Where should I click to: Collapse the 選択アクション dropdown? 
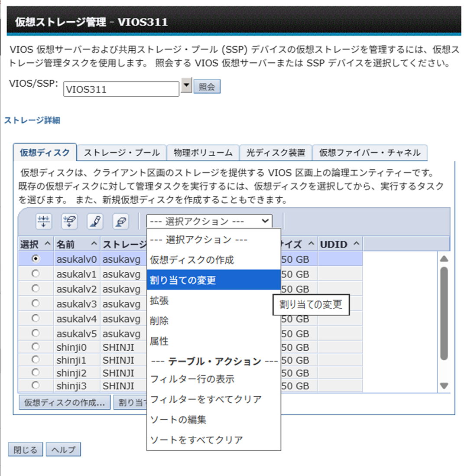click(x=209, y=221)
